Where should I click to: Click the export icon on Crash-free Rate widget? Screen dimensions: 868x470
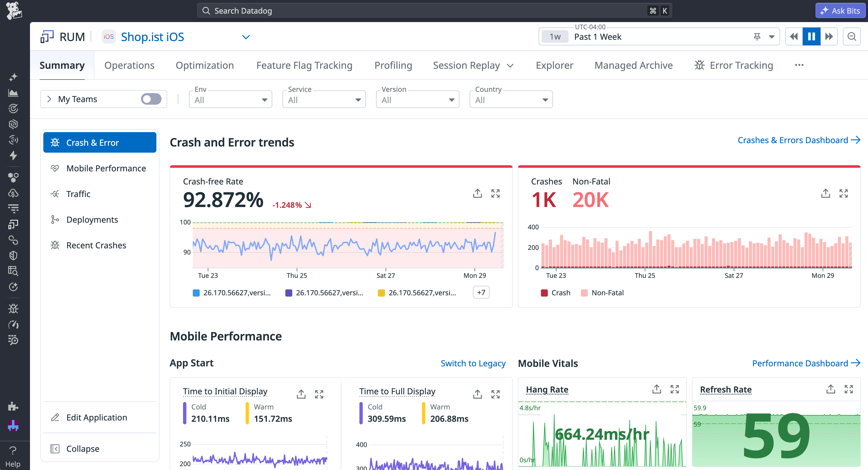point(477,193)
